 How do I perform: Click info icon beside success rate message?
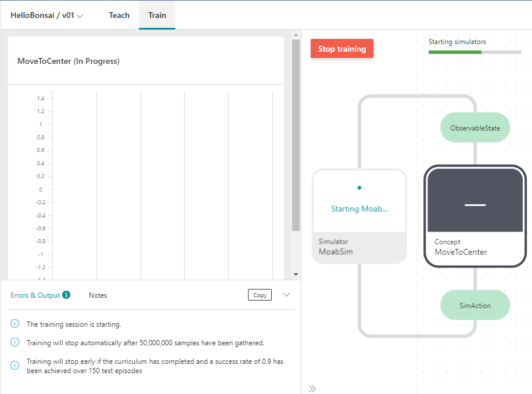15,366
